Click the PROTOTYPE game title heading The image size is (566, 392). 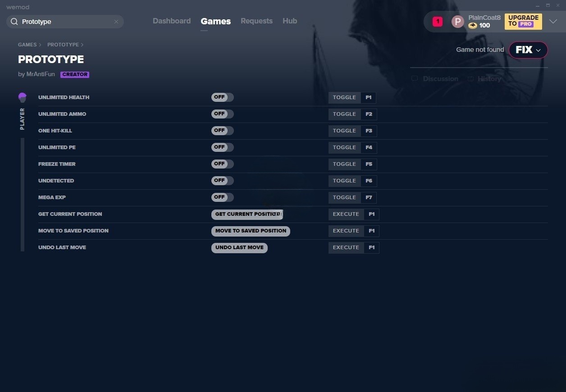click(51, 59)
